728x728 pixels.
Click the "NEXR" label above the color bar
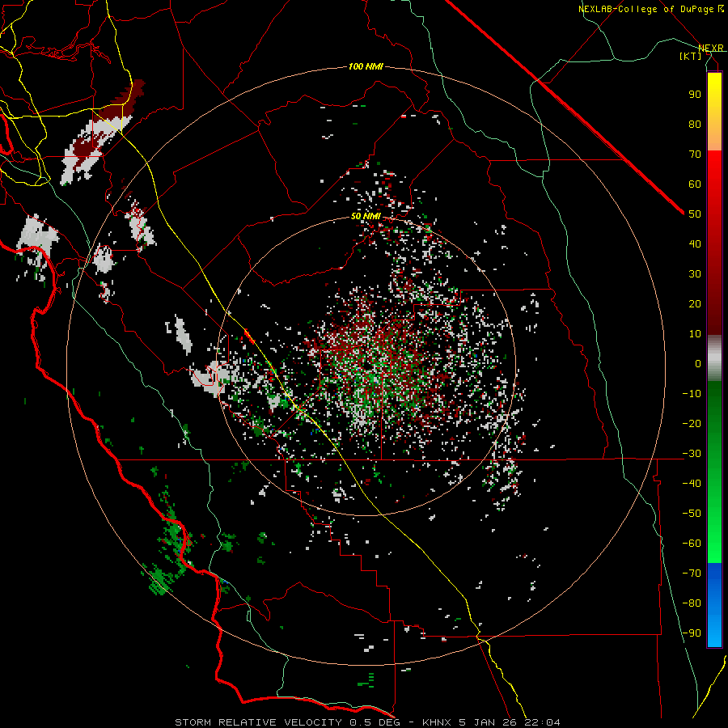(711, 48)
